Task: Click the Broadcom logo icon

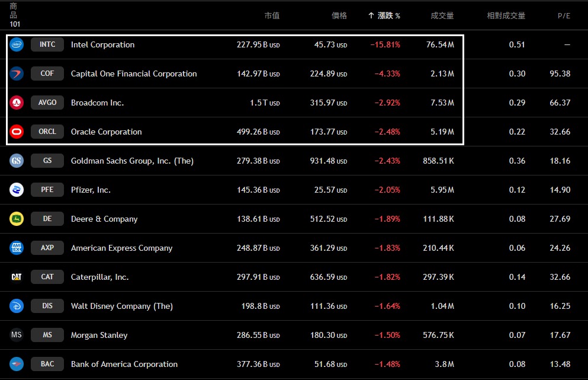Action: (17, 103)
